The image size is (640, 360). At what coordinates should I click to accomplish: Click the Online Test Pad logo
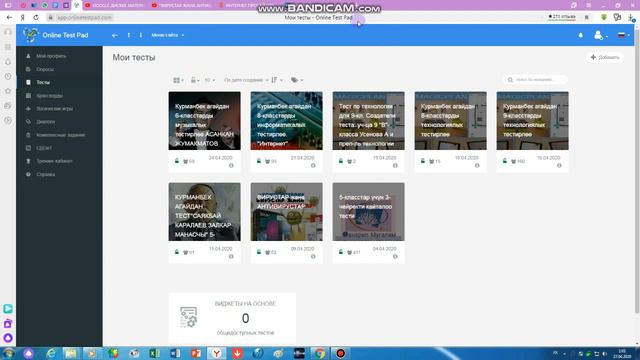(56, 35)
